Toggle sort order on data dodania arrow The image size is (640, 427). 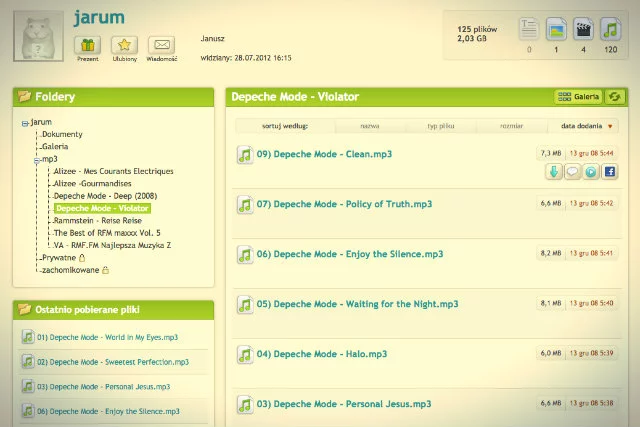610,126
